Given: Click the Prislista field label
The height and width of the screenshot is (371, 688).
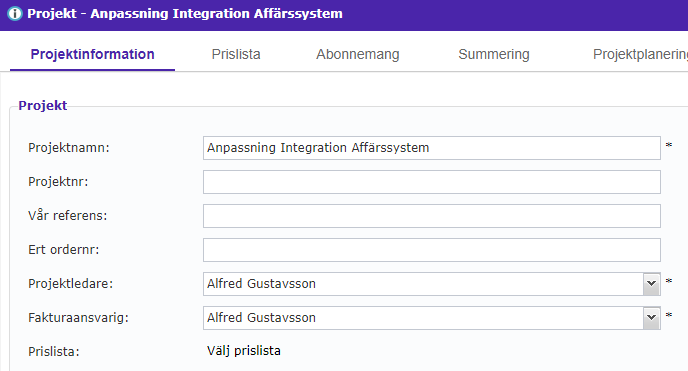Looking at the screenshot, I should (54, 352).
